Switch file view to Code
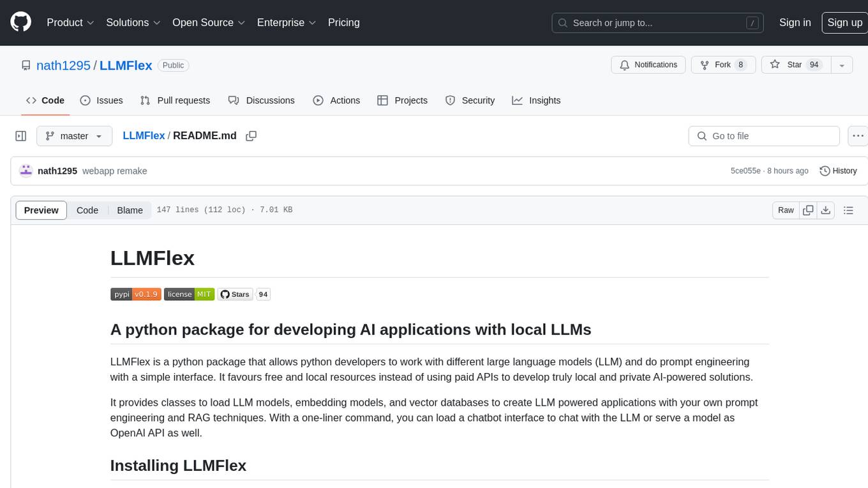Screen dimensions: 868x488 (x=87, y=210)
